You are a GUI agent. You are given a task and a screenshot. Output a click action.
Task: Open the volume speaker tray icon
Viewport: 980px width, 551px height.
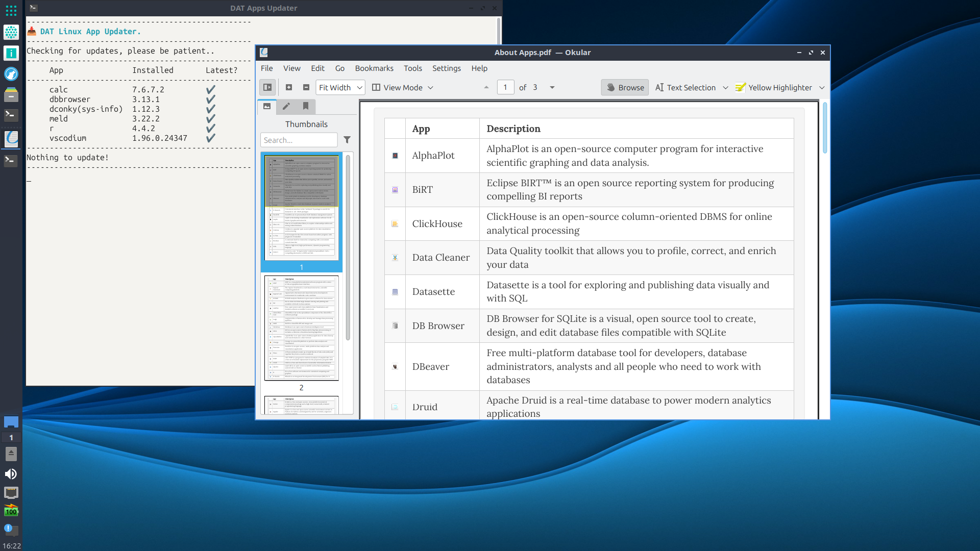(11, 474)
